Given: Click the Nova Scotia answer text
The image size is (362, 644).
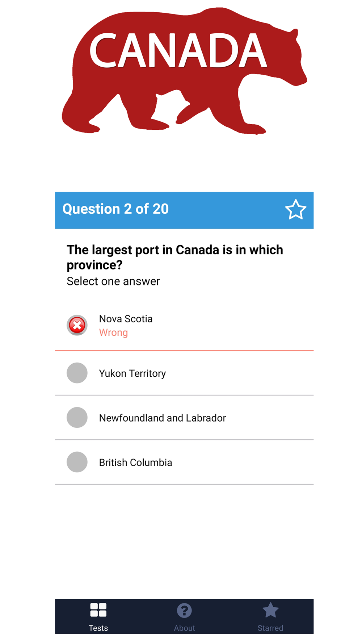Looking at the screenshot, I should pos(126,319).
